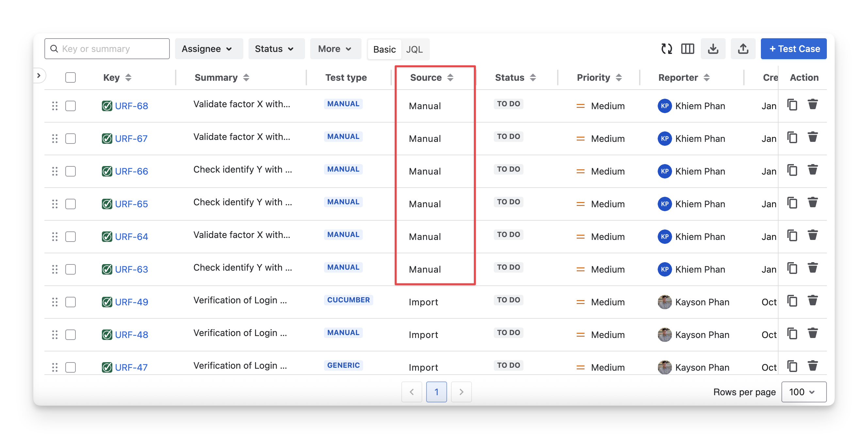This screenshot has height=439, width=868.
Task: Switch to the JQL search tab
Action: pos(414,50)
